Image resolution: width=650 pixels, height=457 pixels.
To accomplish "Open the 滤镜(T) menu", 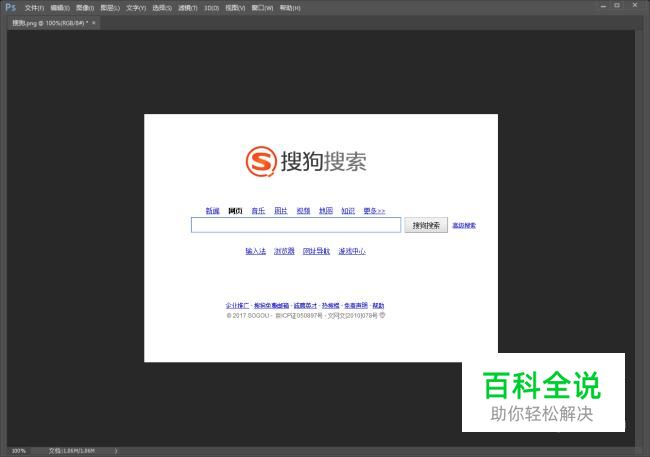I will click(188, 8).
